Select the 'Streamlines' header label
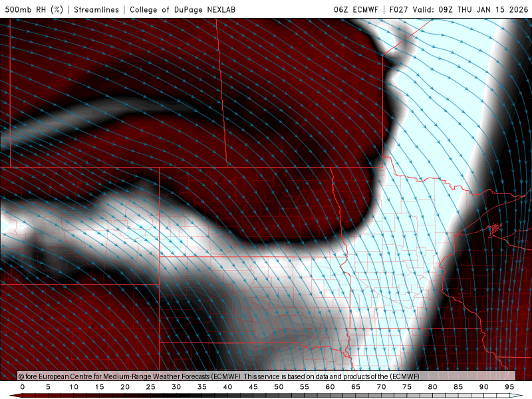The height and width of the screenshot is (399, 532). pos(96,9)
